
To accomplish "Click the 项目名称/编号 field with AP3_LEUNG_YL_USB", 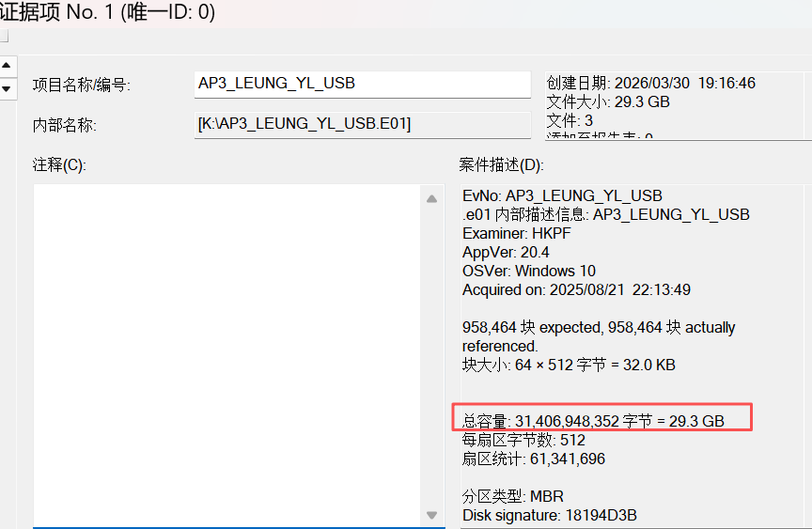I will coord(362,84).
